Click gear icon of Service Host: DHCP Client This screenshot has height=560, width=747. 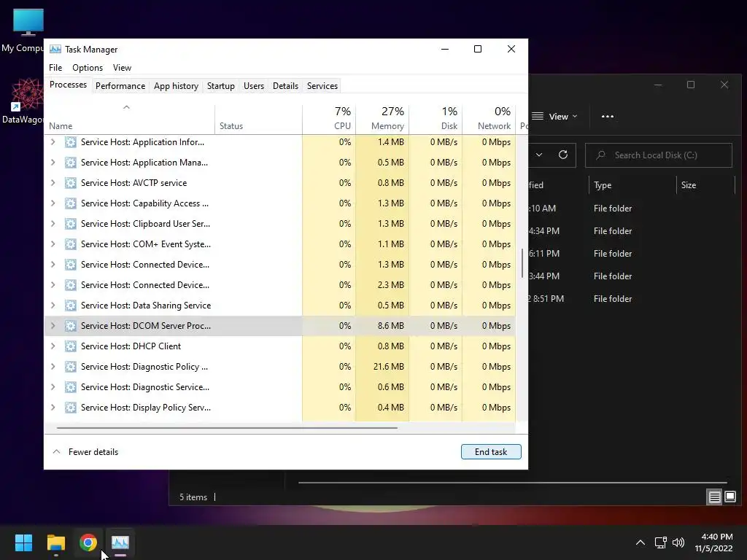[x=71, y=346]
